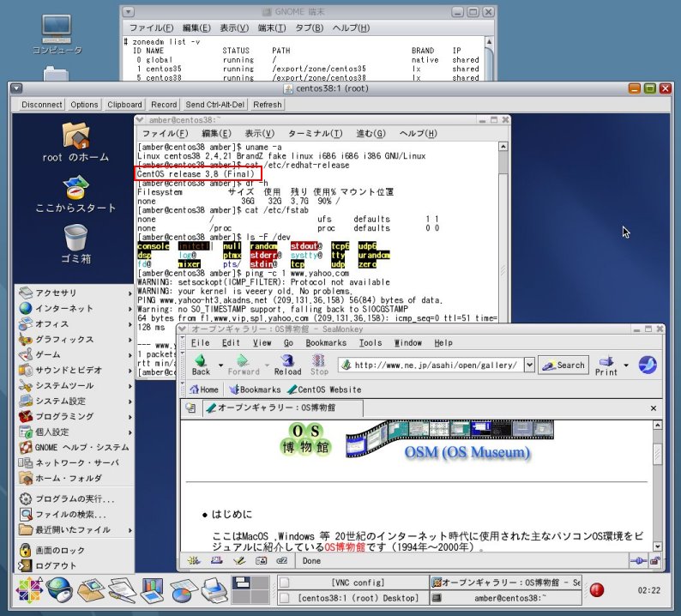Click the Print icon in SeaMonkey
Screen dimensions: 681x616
click(x=606, y=360)
